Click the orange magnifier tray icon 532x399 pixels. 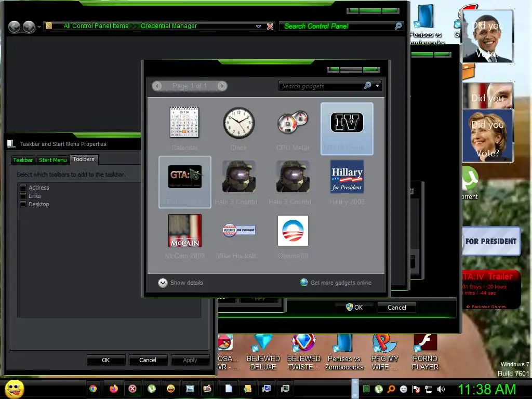coord(391,389)
